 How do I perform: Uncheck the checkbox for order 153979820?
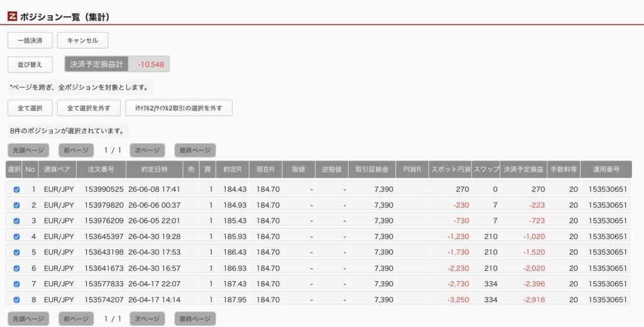(16, 205)
